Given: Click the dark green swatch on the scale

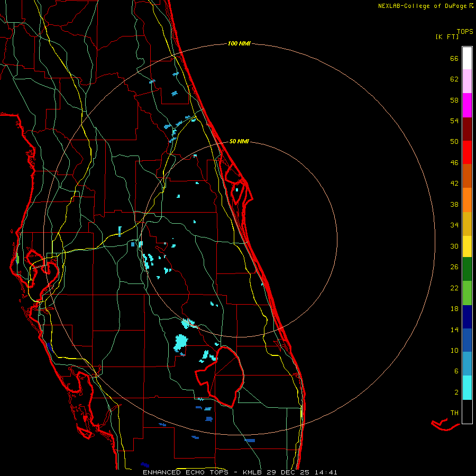Looking at the screenshot, I should (467, 269).
